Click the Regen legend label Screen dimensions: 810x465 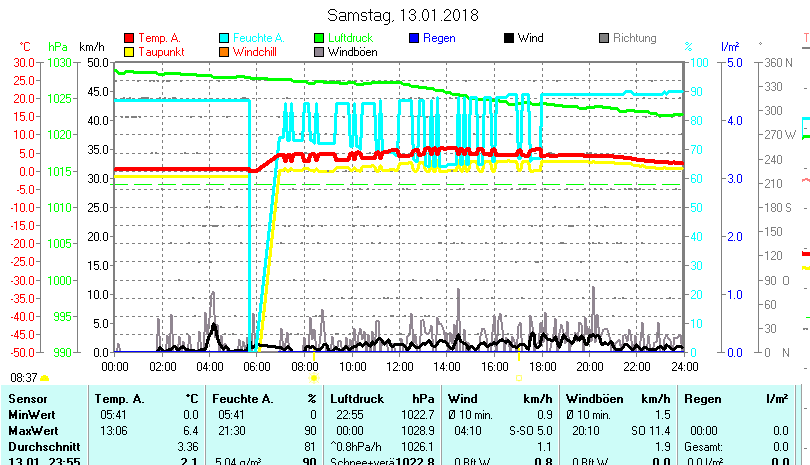(440, 38)
